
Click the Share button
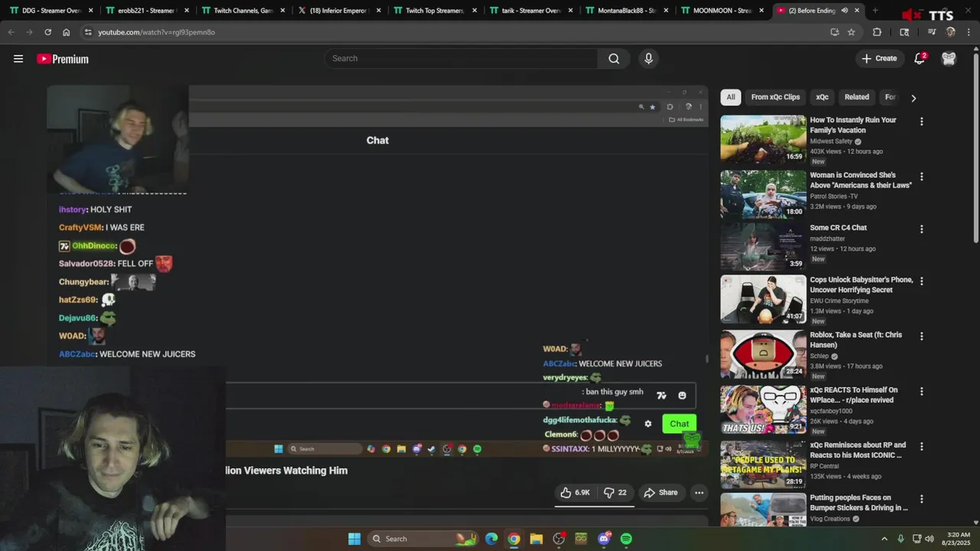pyautogui.click(x=661, y=493)
